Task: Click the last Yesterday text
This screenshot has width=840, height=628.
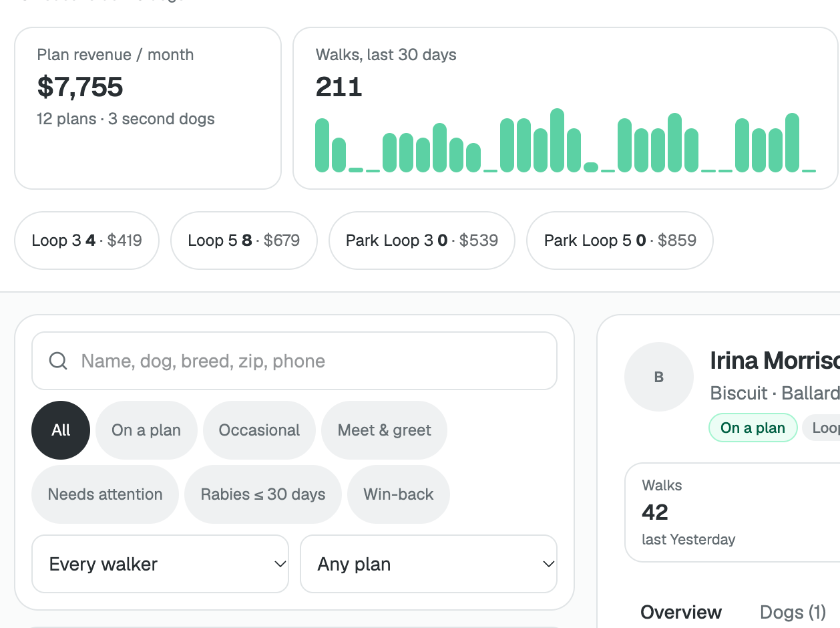Action: click(688, 539)
